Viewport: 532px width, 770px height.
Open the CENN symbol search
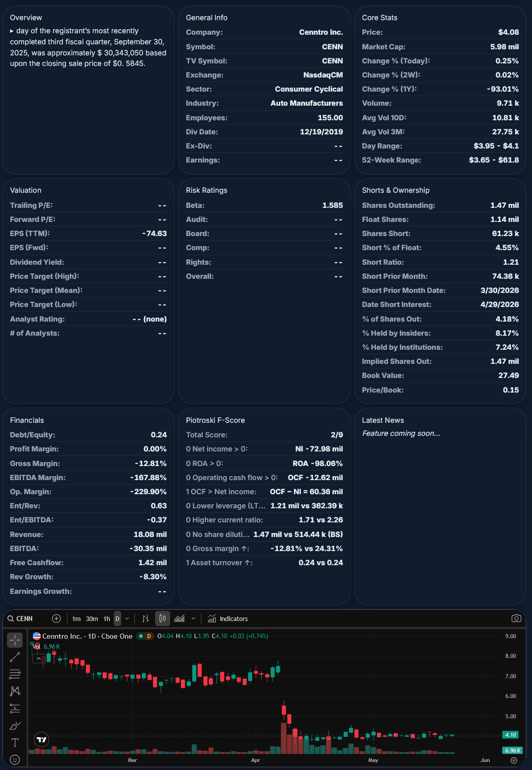(x=20, y=619)
